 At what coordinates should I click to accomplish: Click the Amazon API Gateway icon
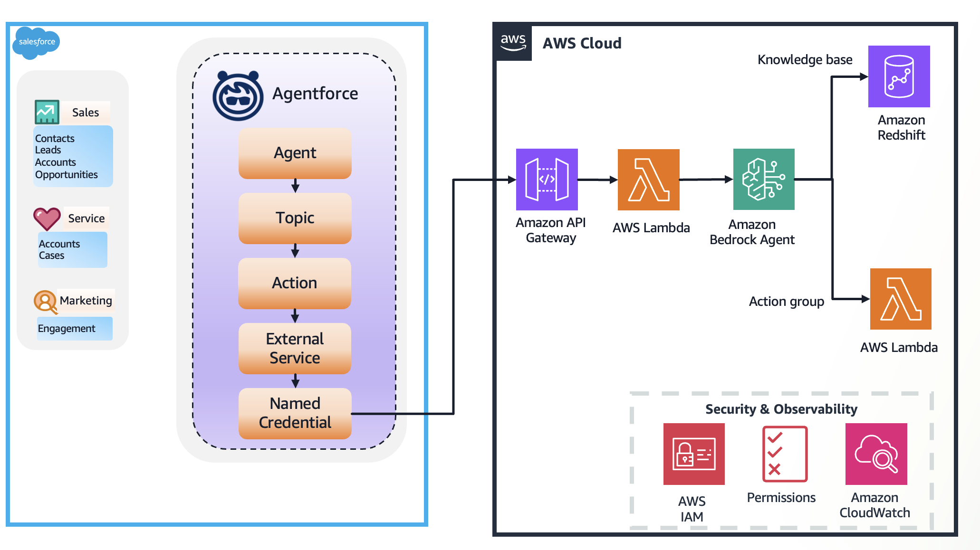click(x=547, y=180)
